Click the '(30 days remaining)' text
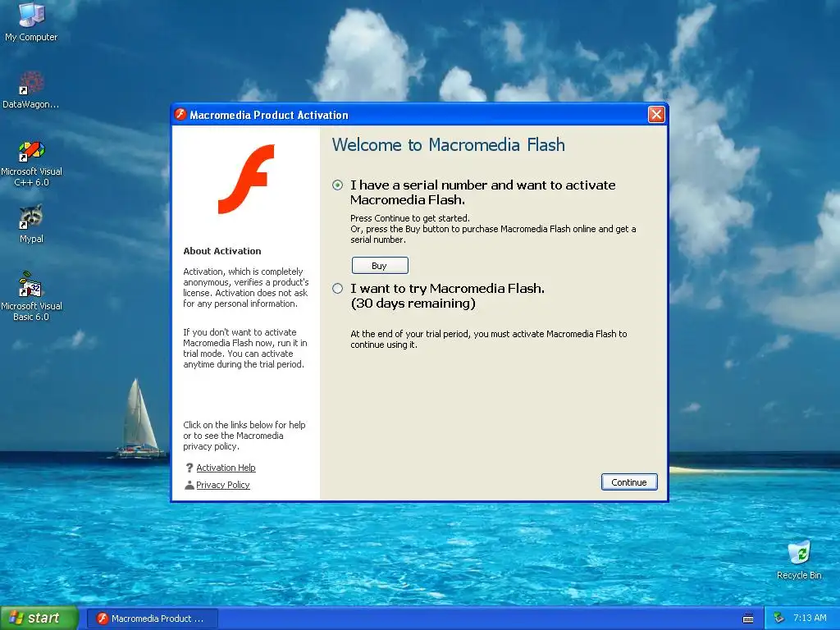 [x=413, y=304]
